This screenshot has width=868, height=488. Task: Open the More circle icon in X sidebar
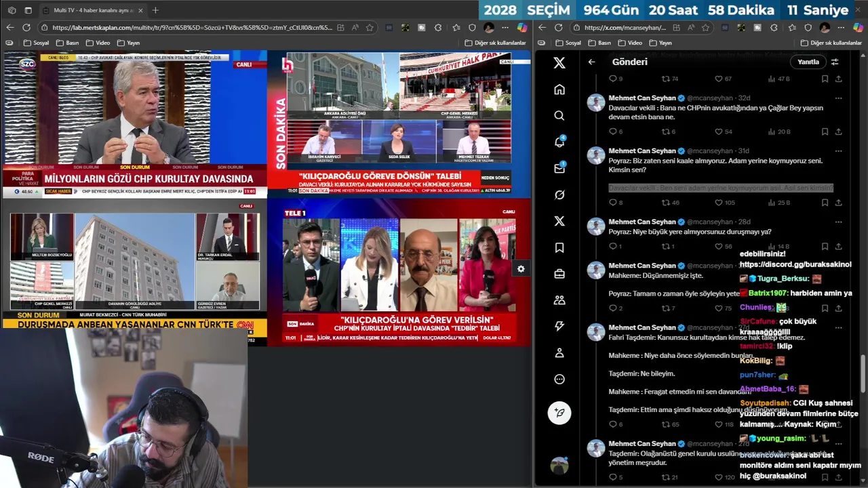pos(559,379)
